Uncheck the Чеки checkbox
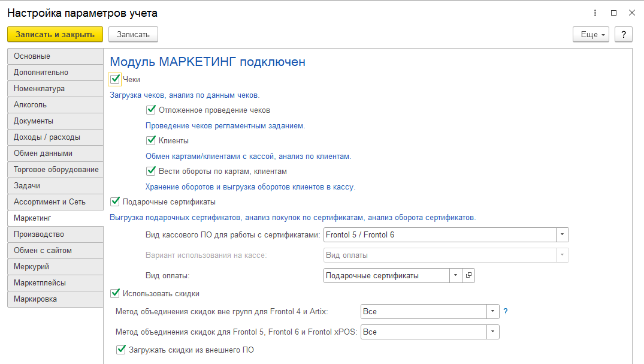This screenshot has width=644, height=364. point(116,79)
